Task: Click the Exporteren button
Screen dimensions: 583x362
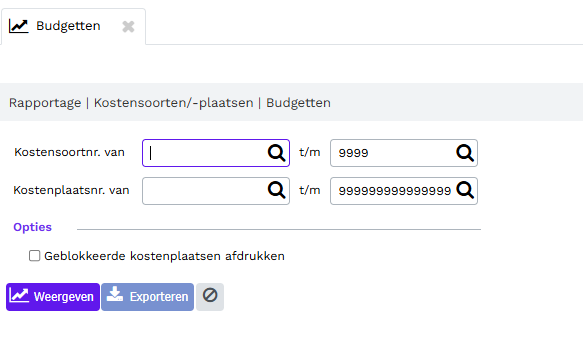Action: click(x=148, y=297)
